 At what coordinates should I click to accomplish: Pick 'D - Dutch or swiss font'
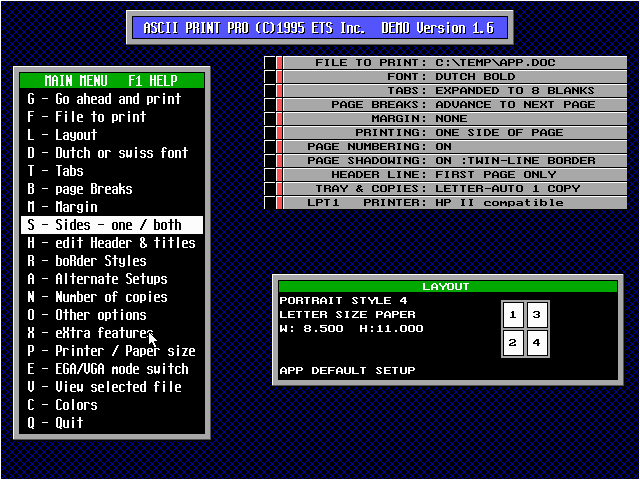[112, 153]
